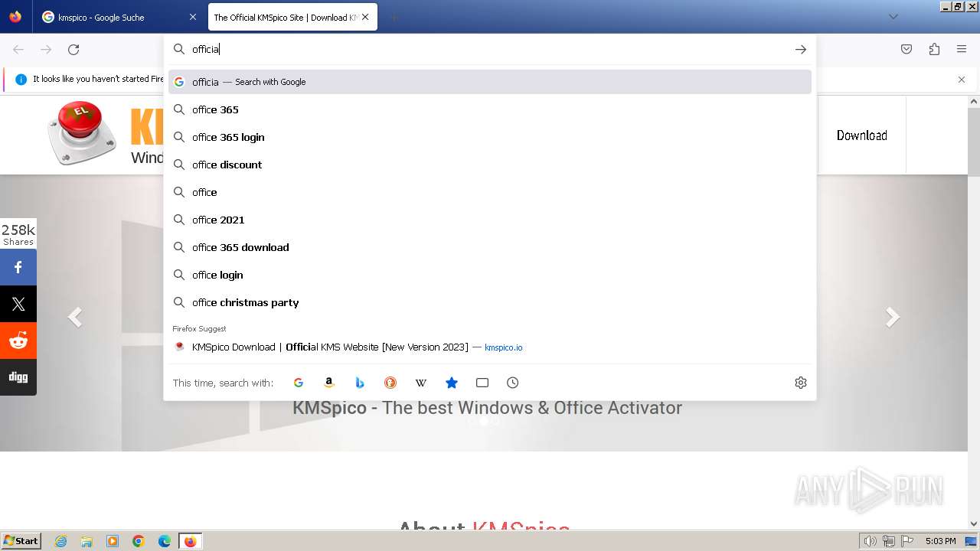Click the KMSpico red button logo
Screen dimensions: 980x551
[82, 132]
